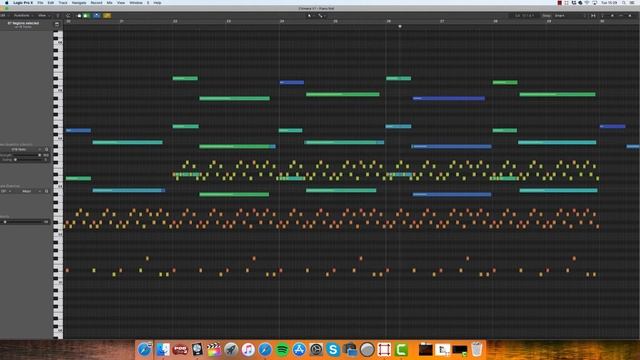Click the Spotlight search icon in menu bar

pyautogui.click(x=624, y=3)
